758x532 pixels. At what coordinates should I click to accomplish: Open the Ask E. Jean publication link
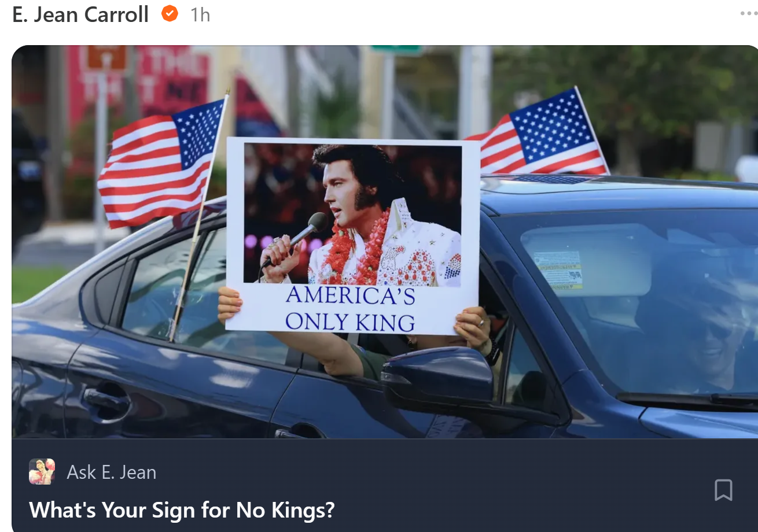112,472
